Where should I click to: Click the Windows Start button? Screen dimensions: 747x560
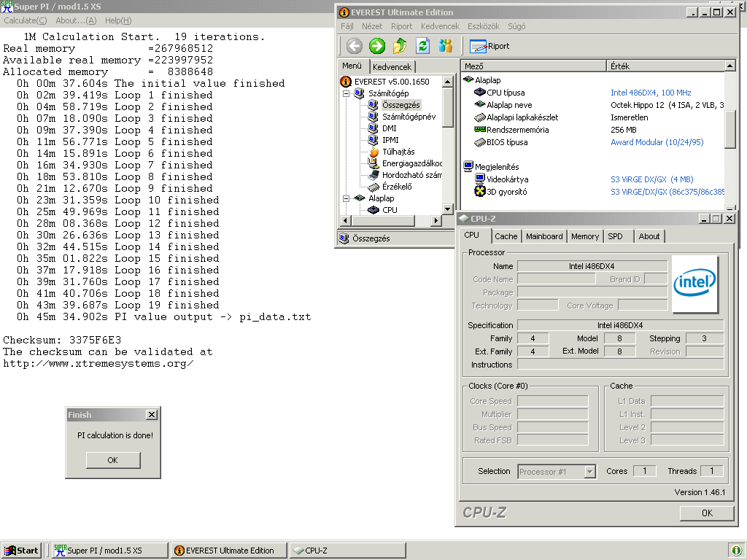point(21,551)
